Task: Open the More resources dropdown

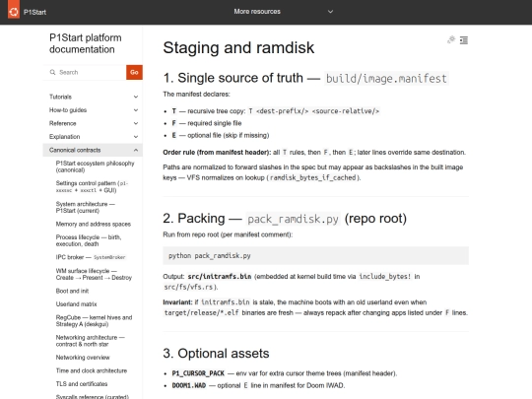Action: point(284,12)
